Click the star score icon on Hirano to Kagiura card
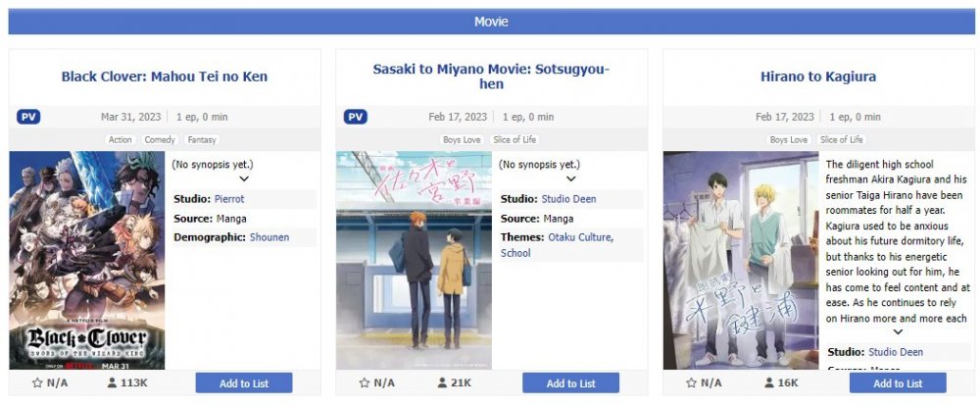 691,382
